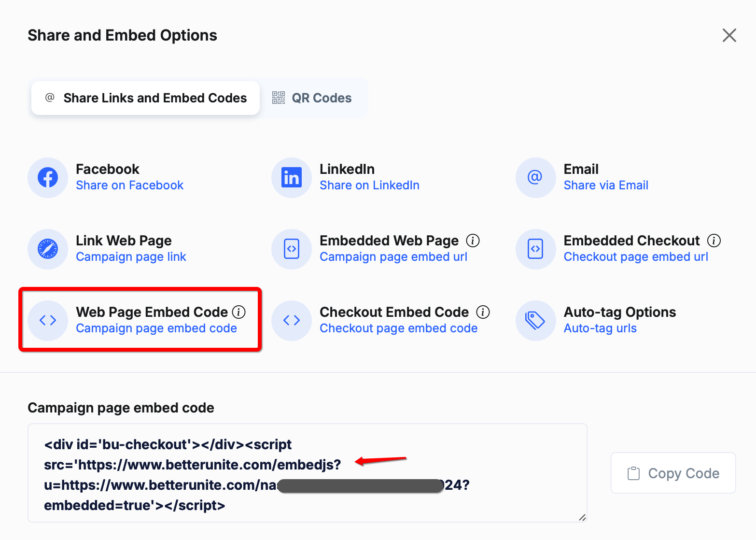Select Campaign page embed code link
Screen dimensions: 756x540
tap(156, 328)
